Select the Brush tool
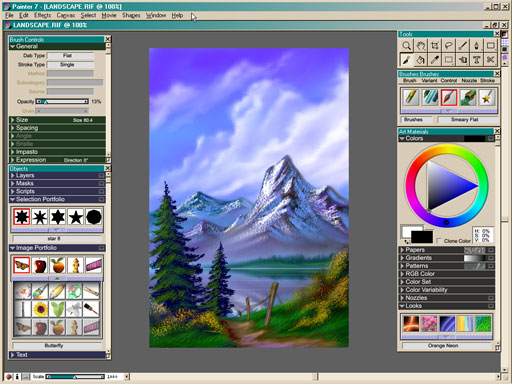 coord(406,60)
